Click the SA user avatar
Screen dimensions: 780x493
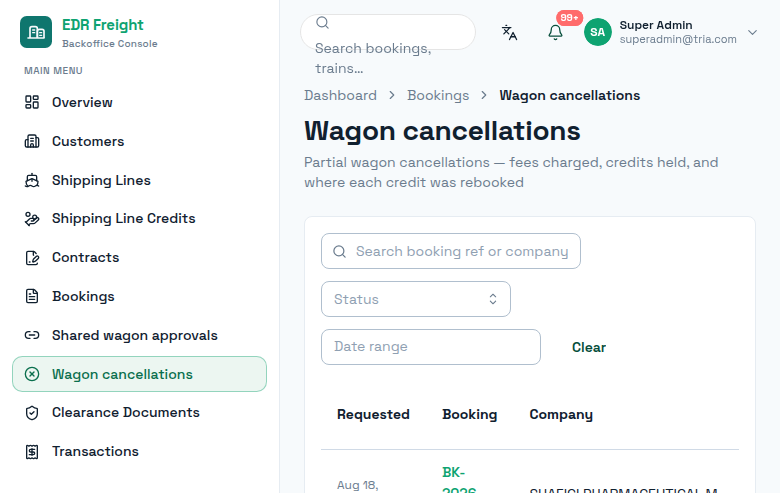coord(597,32)
